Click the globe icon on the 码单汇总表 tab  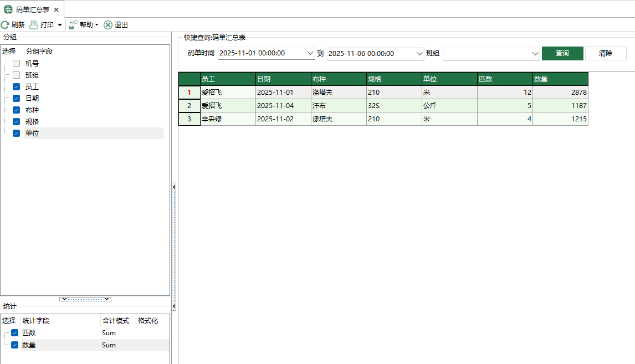[7, 9]
